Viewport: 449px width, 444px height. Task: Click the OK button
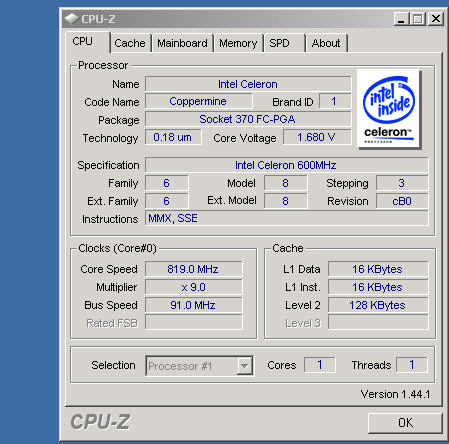coord(405,423)
